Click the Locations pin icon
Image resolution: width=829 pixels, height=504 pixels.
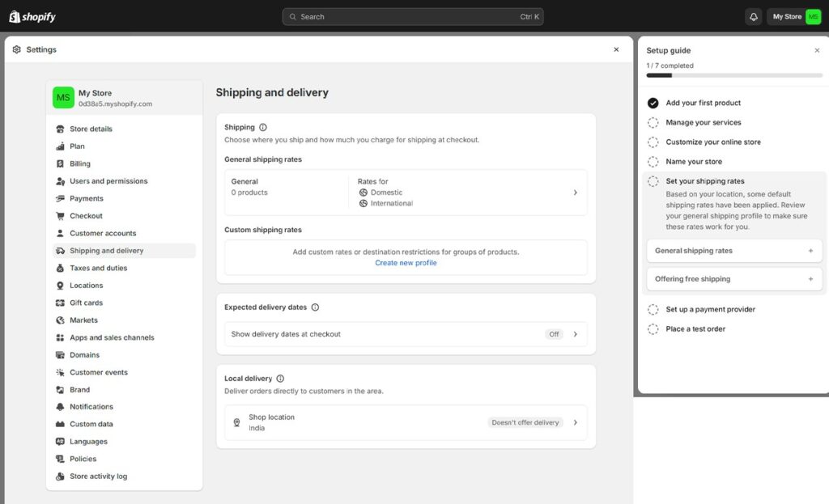tap(60, 286)
